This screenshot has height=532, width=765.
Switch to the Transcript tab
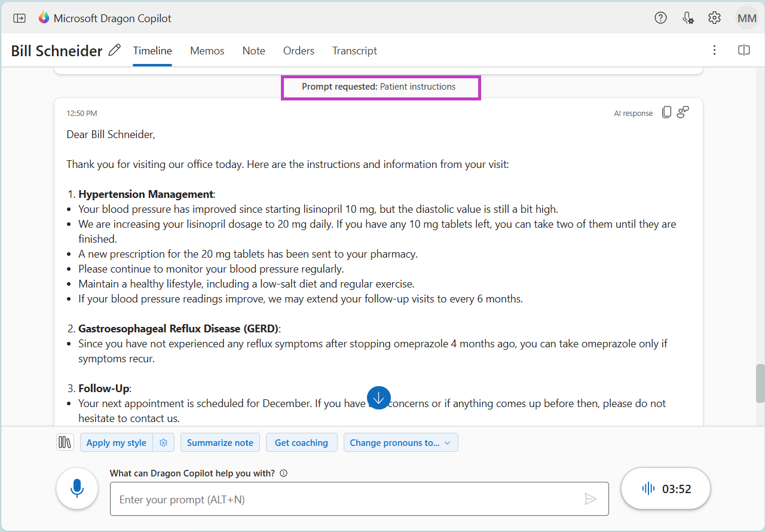coord(354,51)
